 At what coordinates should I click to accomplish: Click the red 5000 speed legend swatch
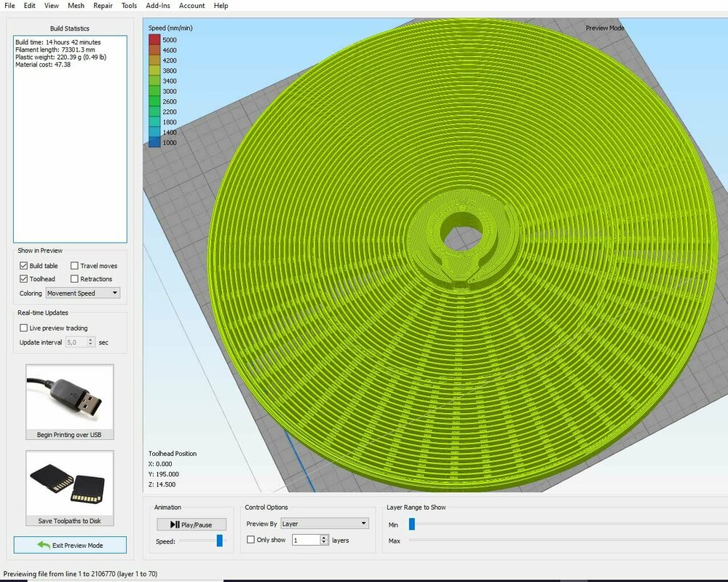tap(154, 40)
